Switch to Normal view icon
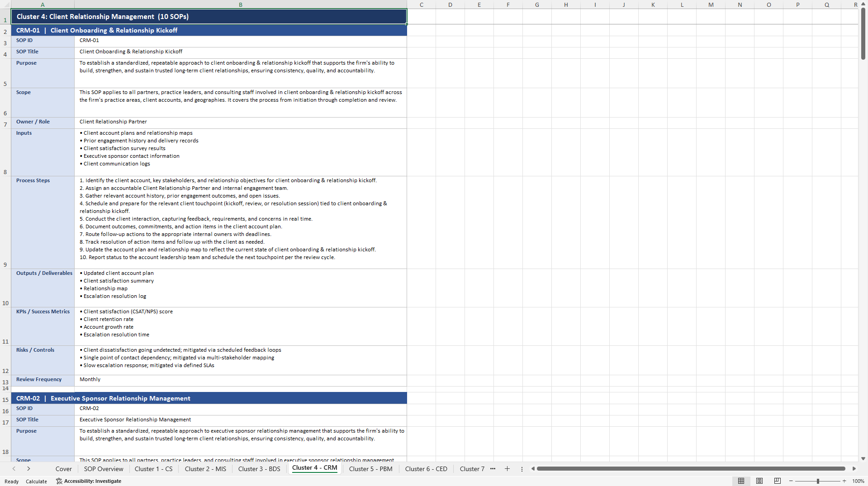The image size is (868, 486). coord(741,481)
